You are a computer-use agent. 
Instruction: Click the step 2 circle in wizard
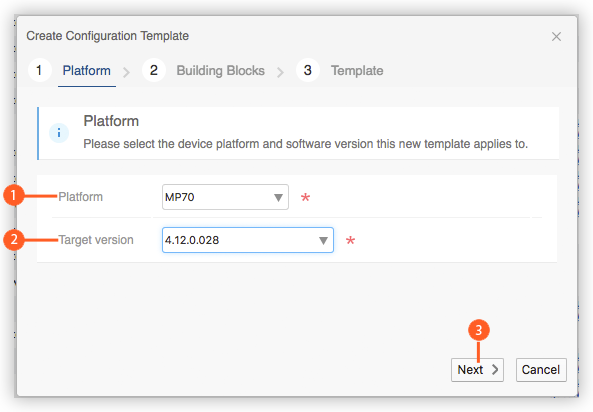[x=154, y=70]
